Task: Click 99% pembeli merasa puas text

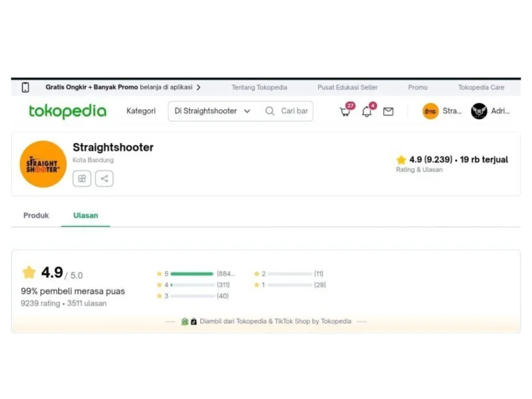Action: coord(73,291)
